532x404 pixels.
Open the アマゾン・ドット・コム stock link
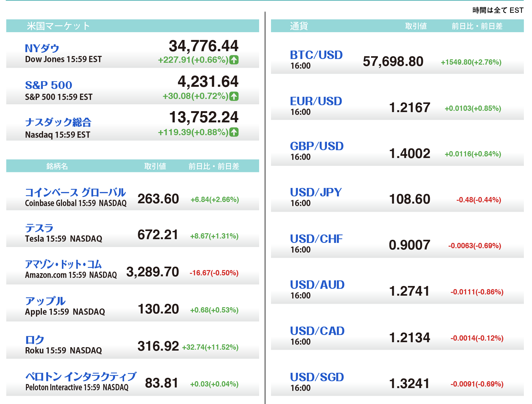pyautogui.click(x=63, y=264)
